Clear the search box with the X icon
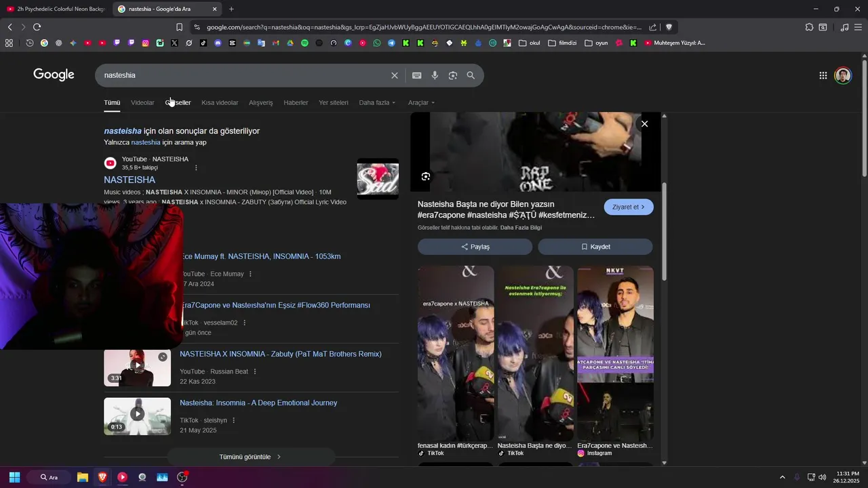868x488 pixels. (394, 75)
